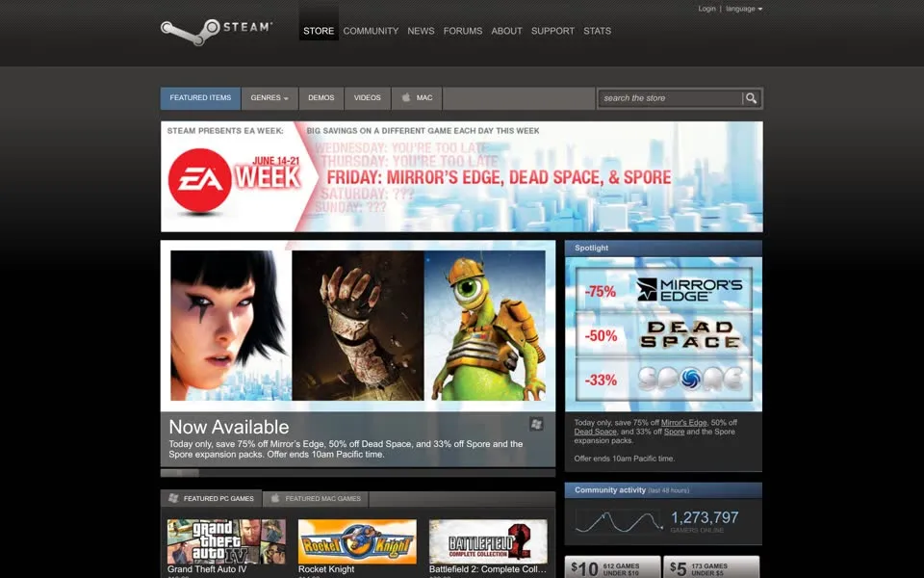
Task: Open the Grand Theft Auto IV thumbnail
Action: pyautogui.click(x=226, y=541)
